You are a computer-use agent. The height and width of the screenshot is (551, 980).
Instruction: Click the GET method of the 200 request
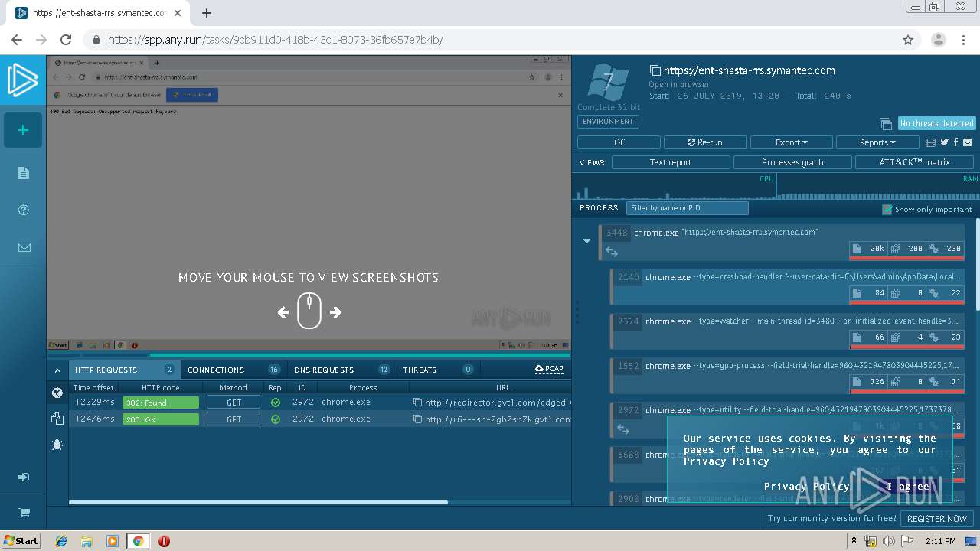point(234,419)
